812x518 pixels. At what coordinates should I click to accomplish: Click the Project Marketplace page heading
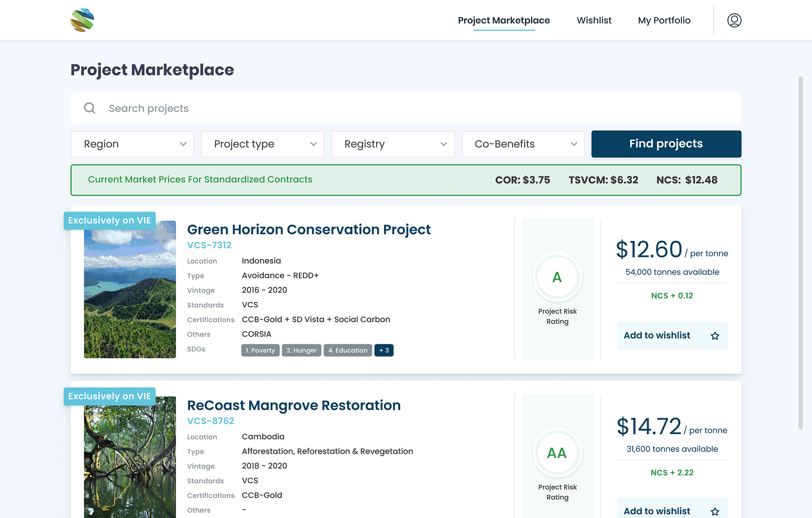(x=152, y=70)
